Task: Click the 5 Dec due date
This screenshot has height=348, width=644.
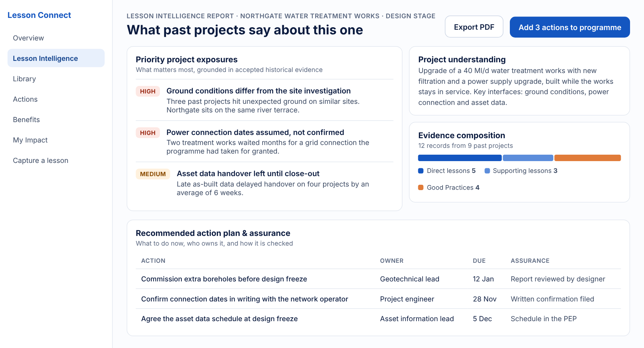Action: (482, 319)
